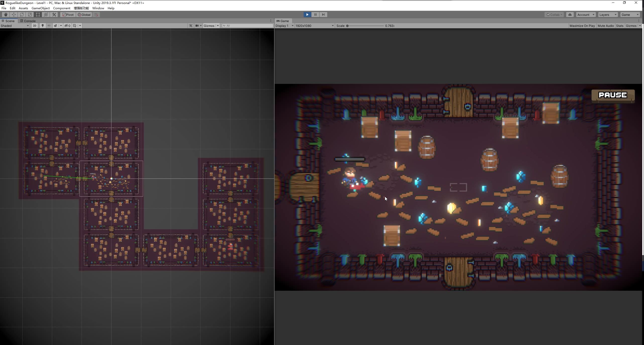Enable Mute Audio in Game view
The width and height of the screenshot is (644, 345).
(606, 26)
